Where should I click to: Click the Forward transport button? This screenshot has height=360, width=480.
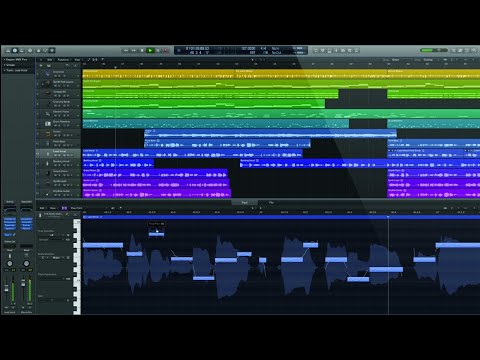coord(134,50)
